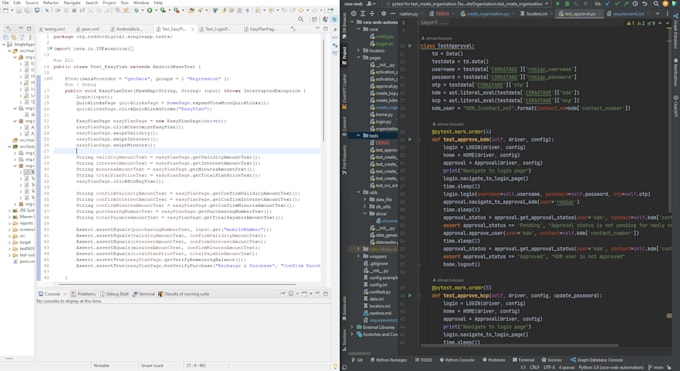This screenshot has width=680, height=371.
Task: Open the Python Console tool window
Action: coord(457,360)
